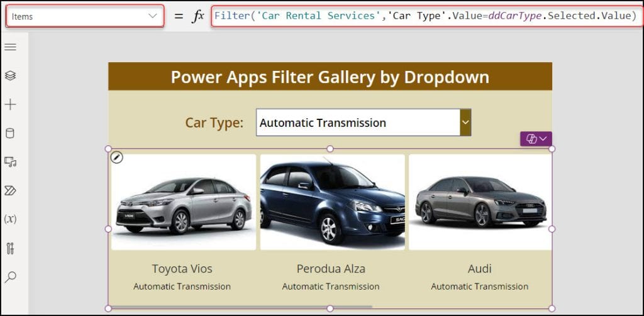Click the gallery's right-middle resize handle
Viewport: 644px width, 316px height.
pos(552,229)
